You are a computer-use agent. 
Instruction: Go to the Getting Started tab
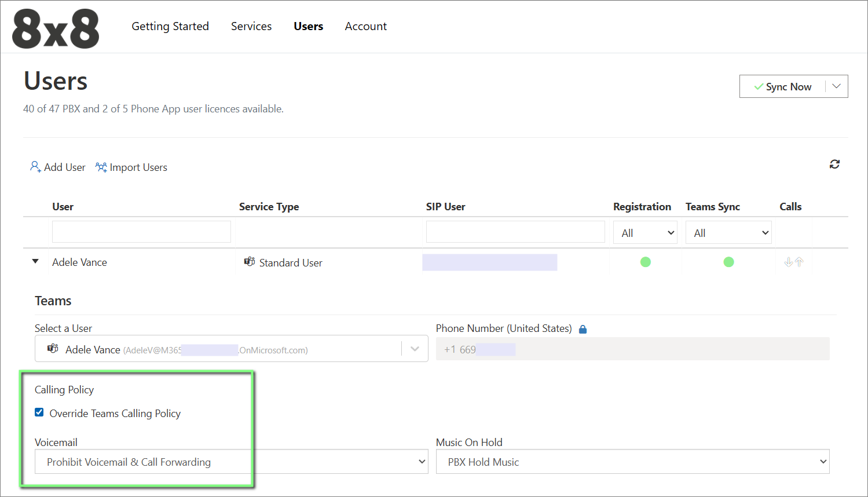[170, 26]
